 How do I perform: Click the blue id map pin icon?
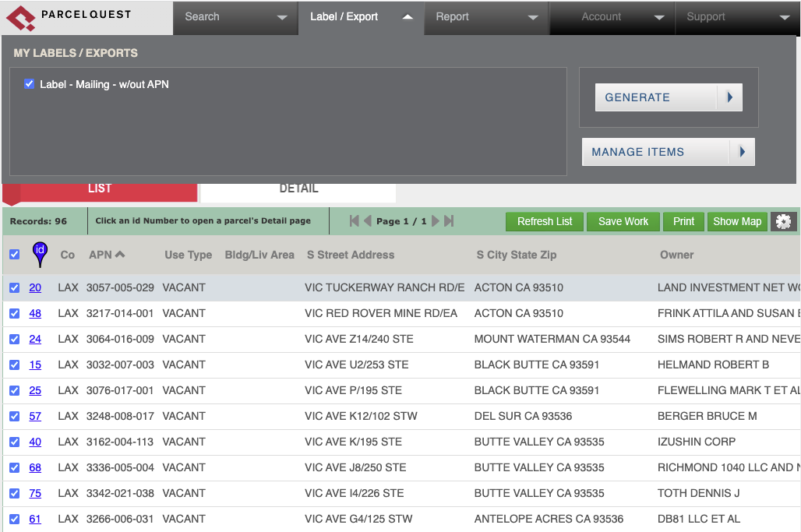[40, 253]
